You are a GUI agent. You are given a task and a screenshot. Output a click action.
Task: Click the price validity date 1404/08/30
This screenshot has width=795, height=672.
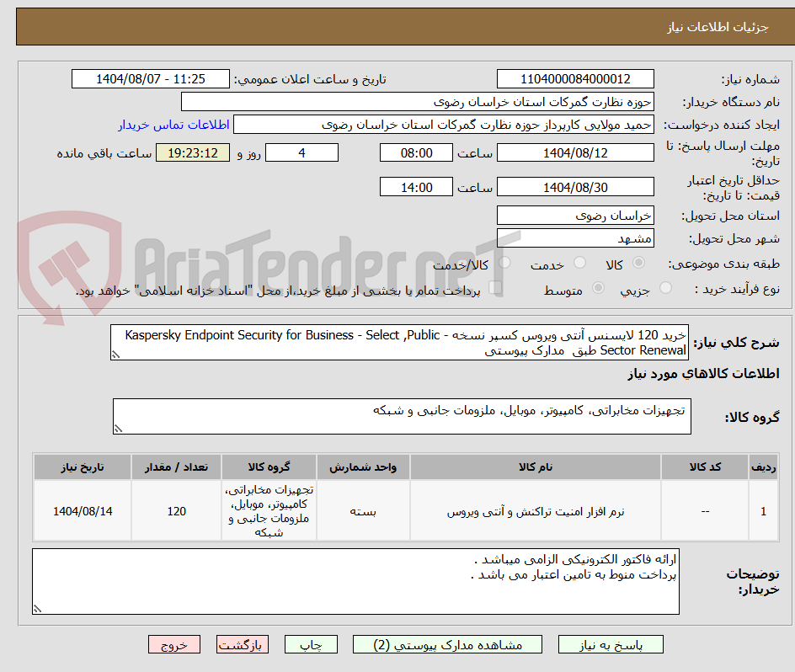(575, 187)
